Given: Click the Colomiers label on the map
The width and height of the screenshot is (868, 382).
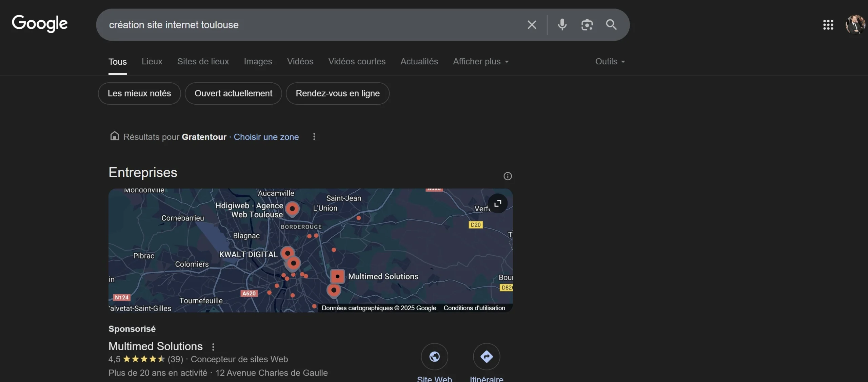Looking at the screenshot, I should click(192, 264).
